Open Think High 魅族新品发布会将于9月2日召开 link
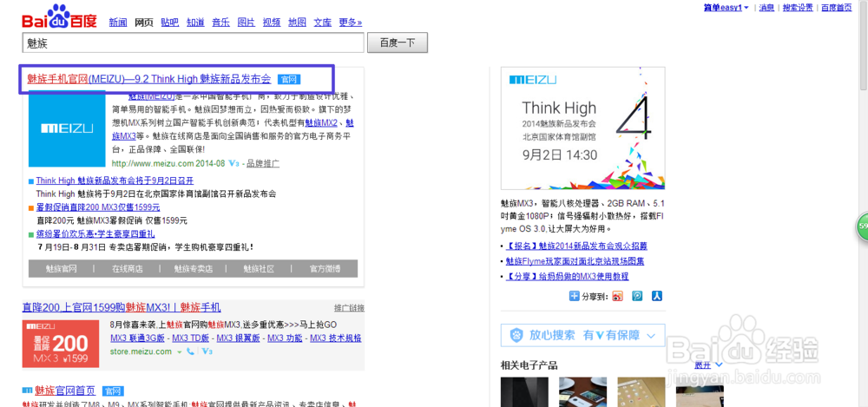Image resolution: width=868 pixels, height=407 pixels. pyautogui.click(x=115, y=181)
